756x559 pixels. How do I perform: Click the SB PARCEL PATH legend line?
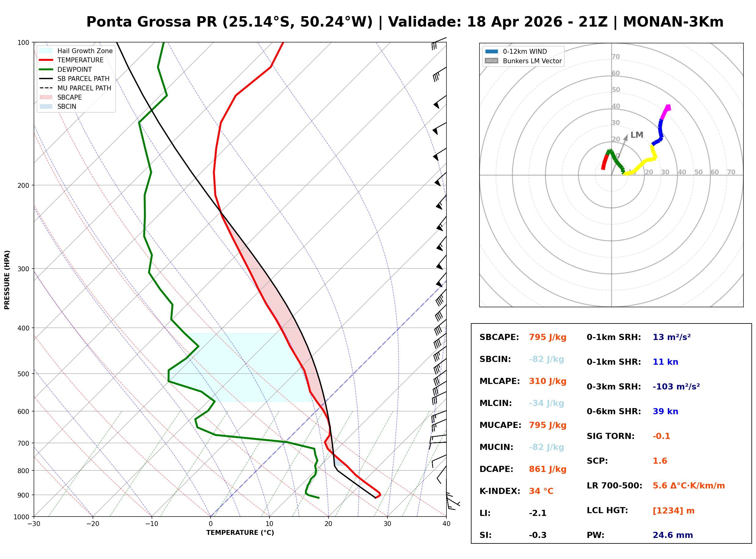coord(46,79)
